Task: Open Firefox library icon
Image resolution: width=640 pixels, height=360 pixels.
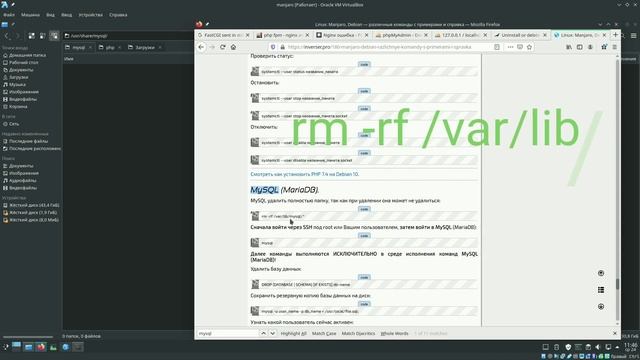Action: [x=569, y=47]
